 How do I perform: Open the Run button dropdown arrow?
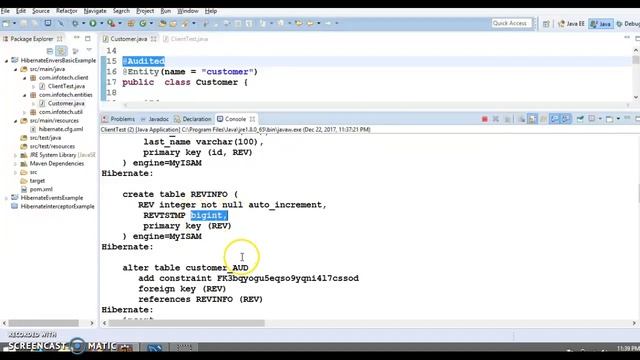pos(101,23)
